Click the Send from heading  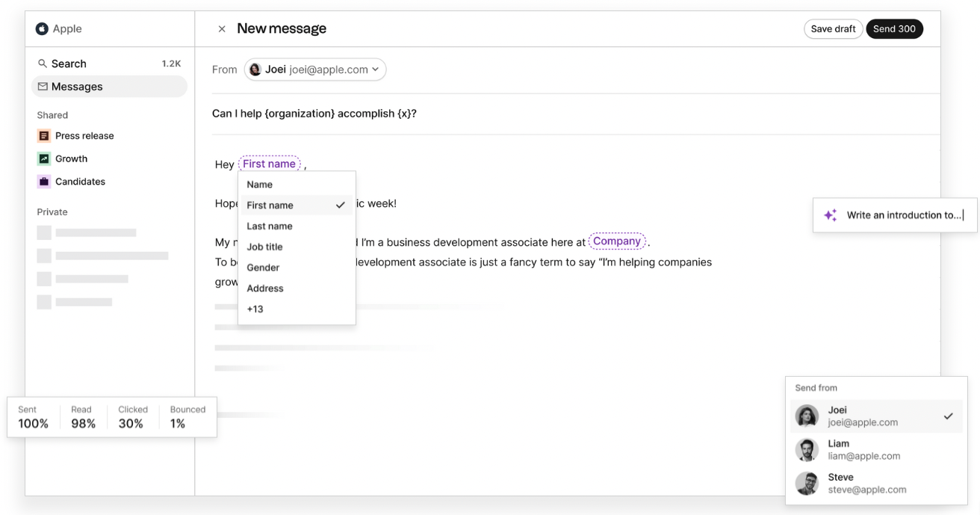pyautogui.click(x=816, y=388)
